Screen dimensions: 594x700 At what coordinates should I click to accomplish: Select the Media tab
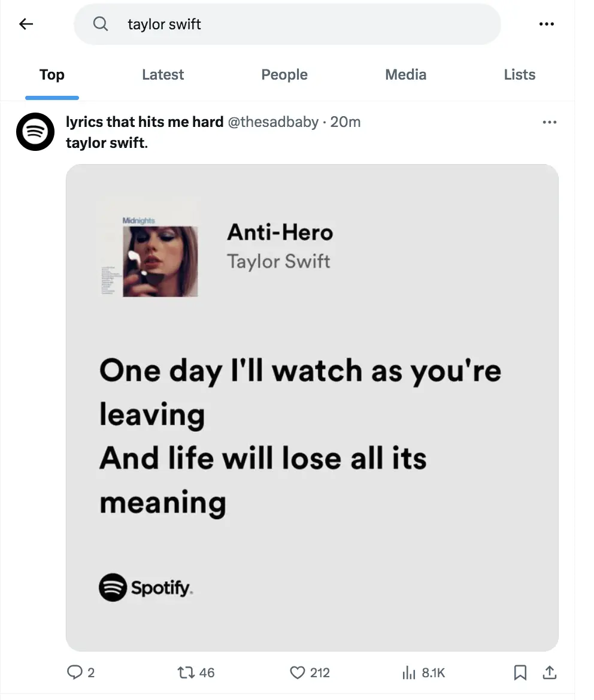405,75
